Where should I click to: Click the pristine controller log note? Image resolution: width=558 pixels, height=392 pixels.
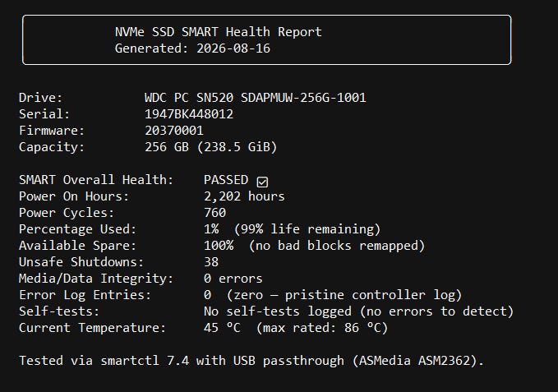(344, 295)
